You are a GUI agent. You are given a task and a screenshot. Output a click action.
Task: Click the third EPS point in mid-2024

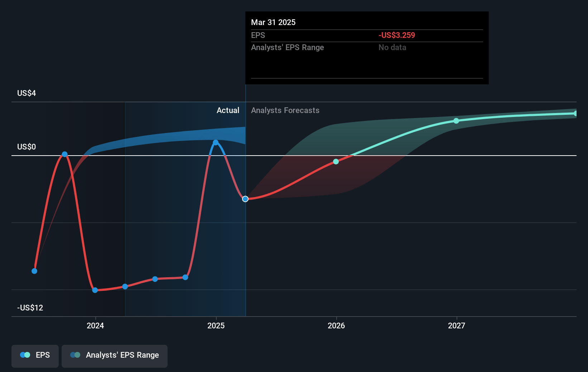[155, 279]
